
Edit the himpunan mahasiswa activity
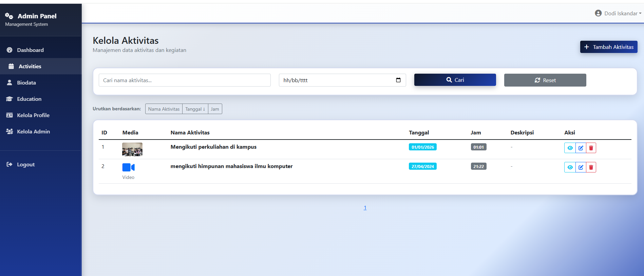coord(581,167)
